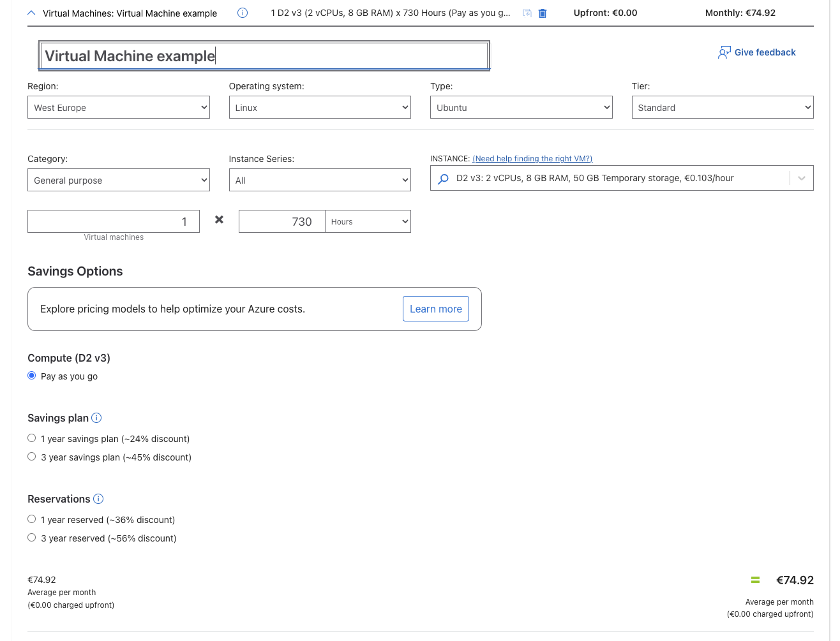Viewport: 840px width, 641px height.
Task: Open the Operating system dropdown
Action: coord(319,107)
